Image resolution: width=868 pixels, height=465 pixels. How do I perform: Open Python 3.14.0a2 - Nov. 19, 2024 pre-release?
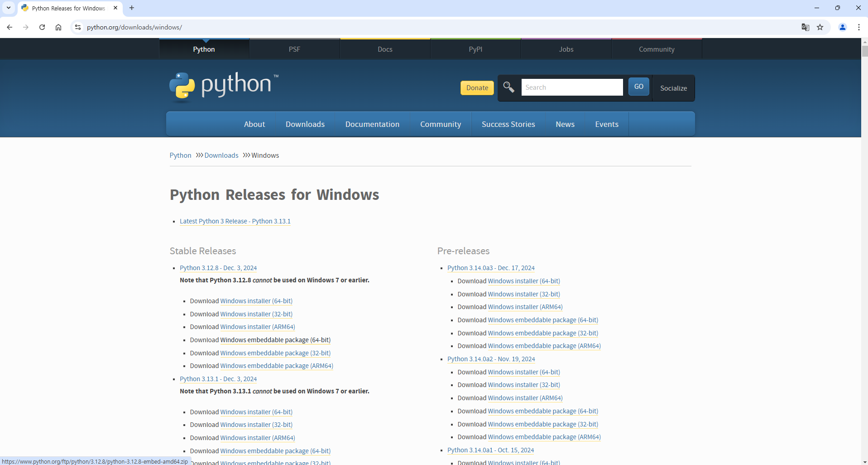[491, 359]
